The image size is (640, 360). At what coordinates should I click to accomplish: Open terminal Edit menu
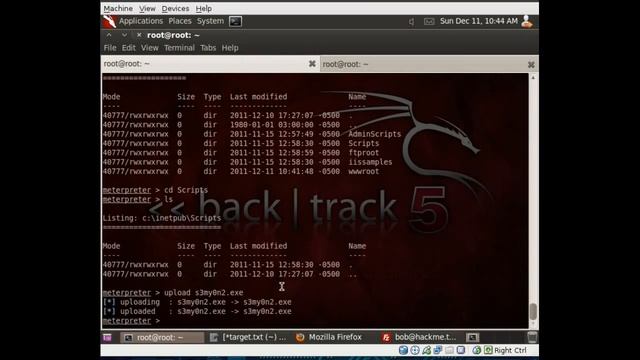tap(129, 48)
